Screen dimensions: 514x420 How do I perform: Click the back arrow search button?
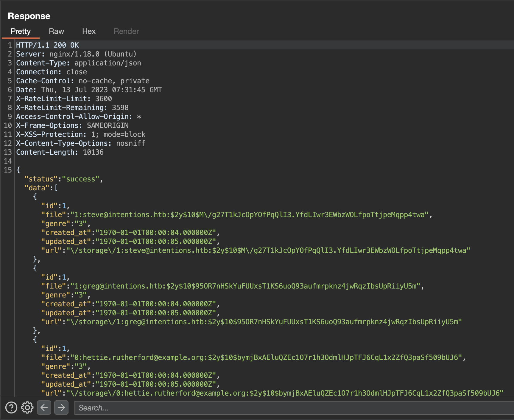44,408
